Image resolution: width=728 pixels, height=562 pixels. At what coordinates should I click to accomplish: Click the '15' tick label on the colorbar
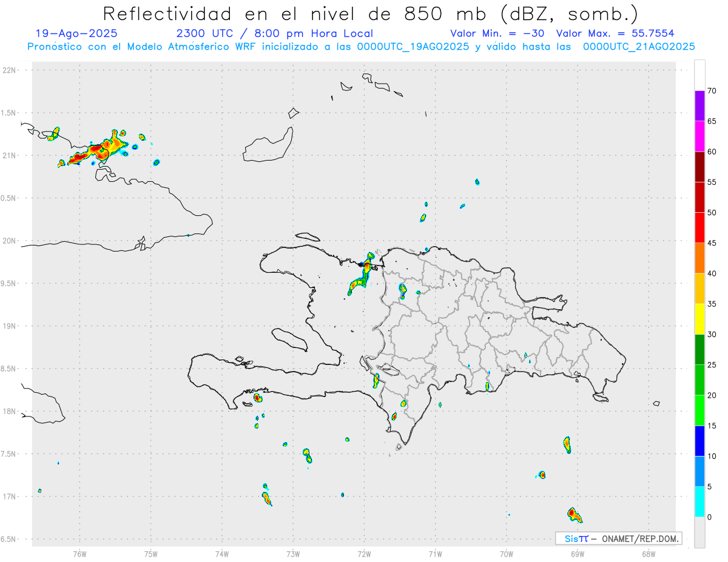click(x=712, y=426)
